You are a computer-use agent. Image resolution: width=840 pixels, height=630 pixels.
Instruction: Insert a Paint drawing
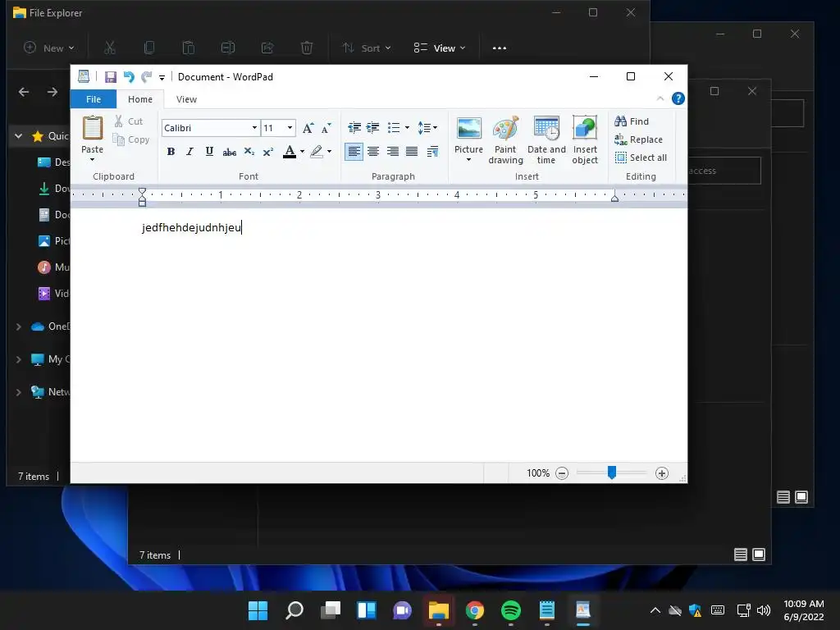(x=505, y=139)
